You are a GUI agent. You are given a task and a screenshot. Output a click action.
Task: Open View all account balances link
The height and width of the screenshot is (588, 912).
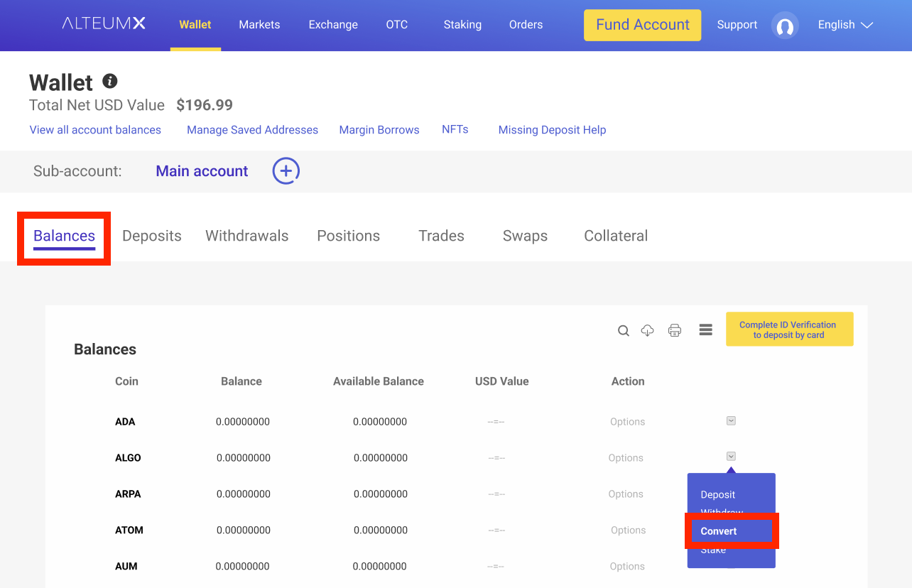(95, 130)
